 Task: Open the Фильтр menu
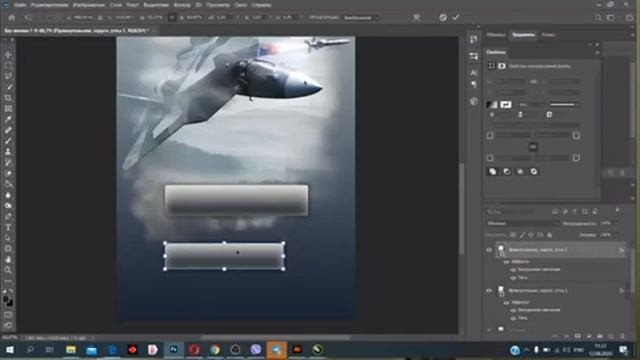click(182, 5)
